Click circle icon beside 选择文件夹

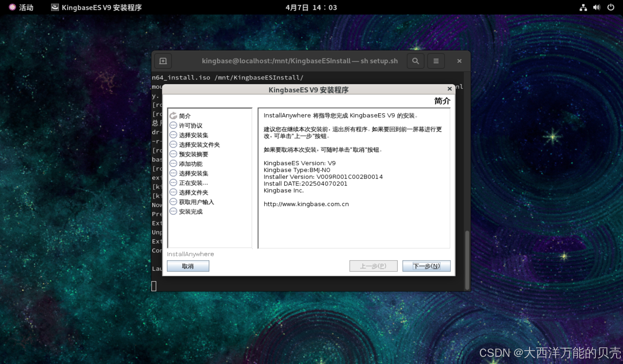[x=173, y=192]
